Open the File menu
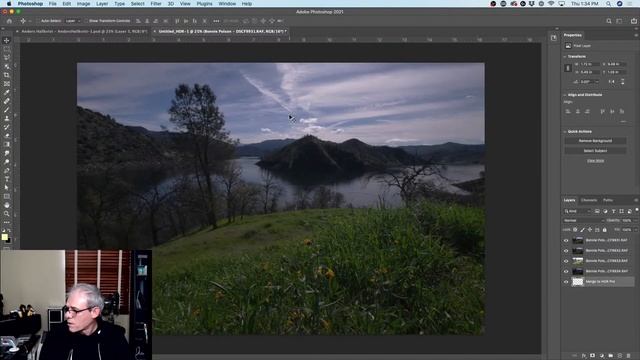This screenshot has width=640, height=360. tap(53, 4)
